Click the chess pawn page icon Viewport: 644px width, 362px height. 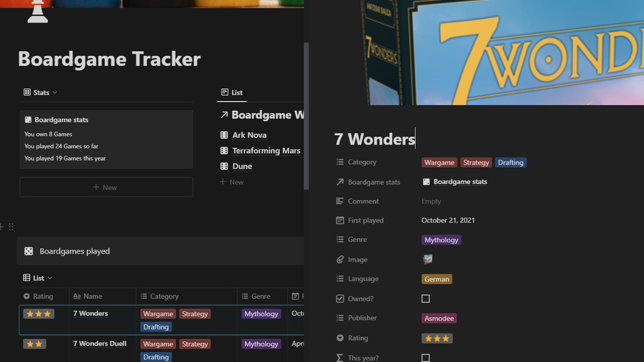37,12
